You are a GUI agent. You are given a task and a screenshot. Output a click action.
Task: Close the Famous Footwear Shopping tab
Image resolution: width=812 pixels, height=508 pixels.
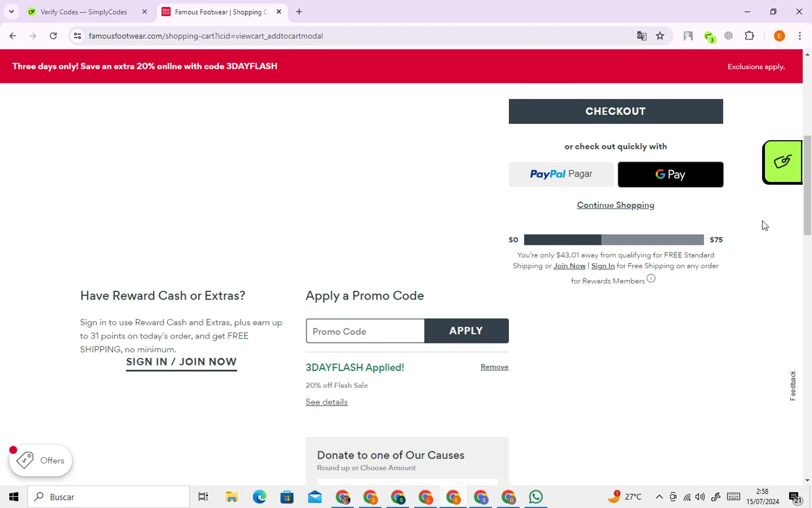click(278, 11)
